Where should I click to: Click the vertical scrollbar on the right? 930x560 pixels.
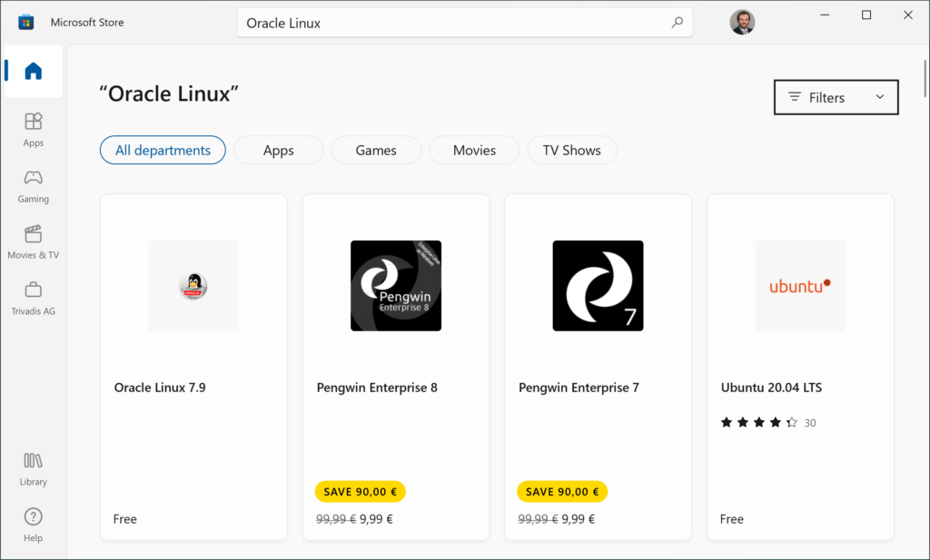[925, 78]
